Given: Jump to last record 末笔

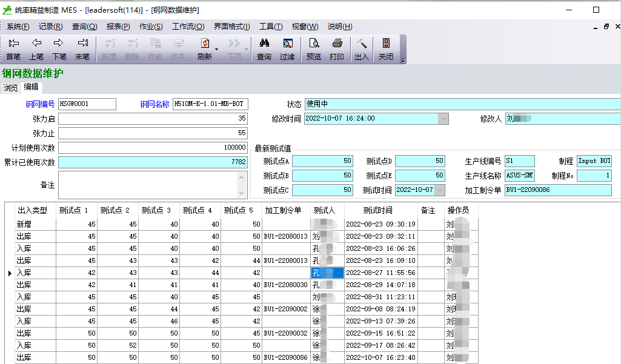Looking at the screenshot, I should 82,49.
